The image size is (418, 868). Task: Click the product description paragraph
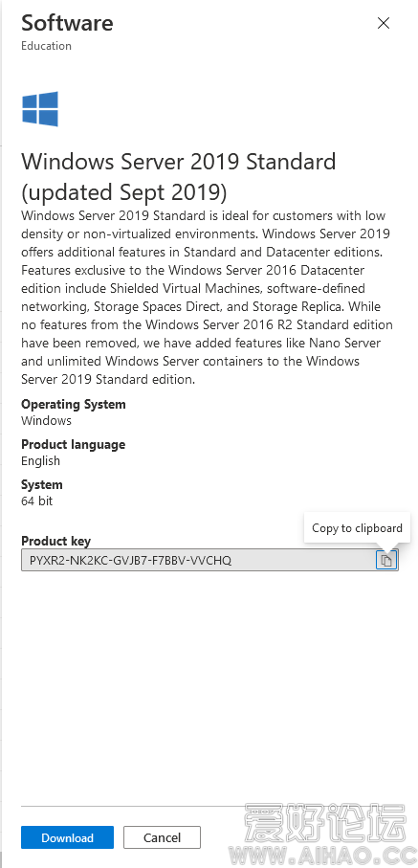coord(207,298)
